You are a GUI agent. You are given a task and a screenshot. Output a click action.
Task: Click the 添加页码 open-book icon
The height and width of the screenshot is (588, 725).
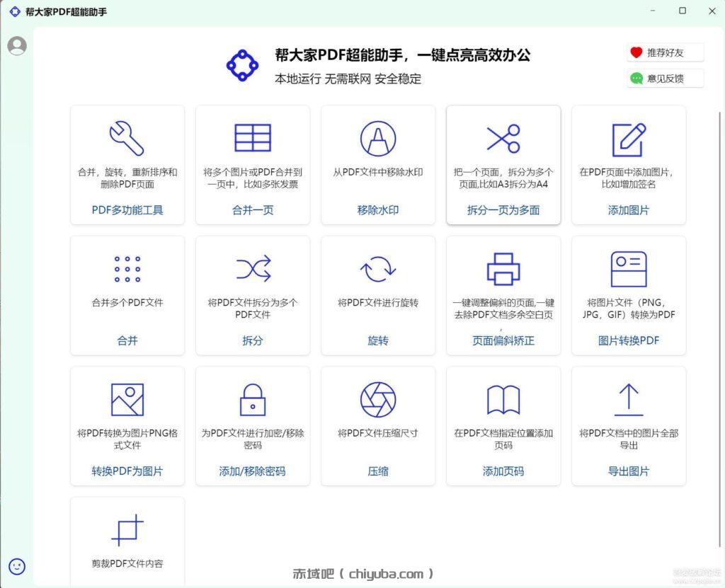(x=503, y=398)
